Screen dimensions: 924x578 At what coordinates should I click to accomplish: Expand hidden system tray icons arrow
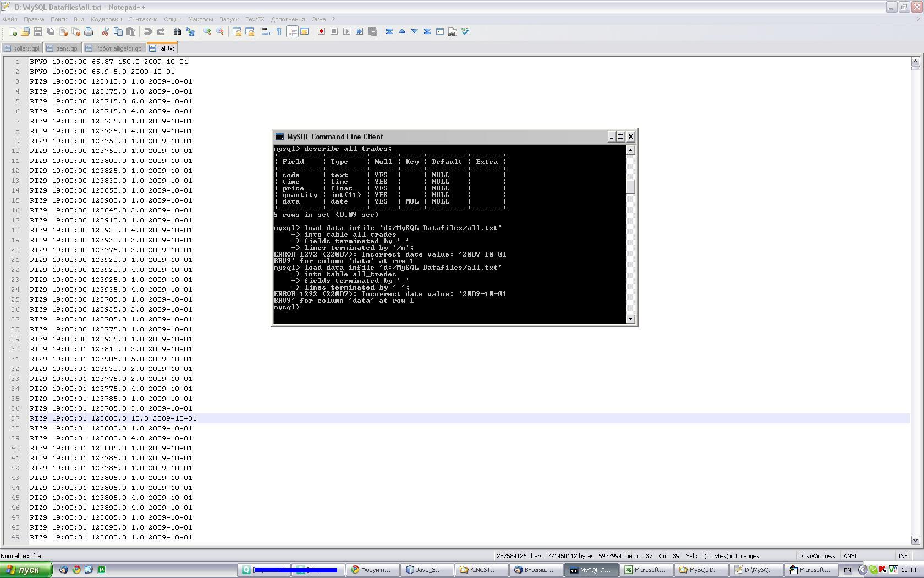(x=862, y=570)
